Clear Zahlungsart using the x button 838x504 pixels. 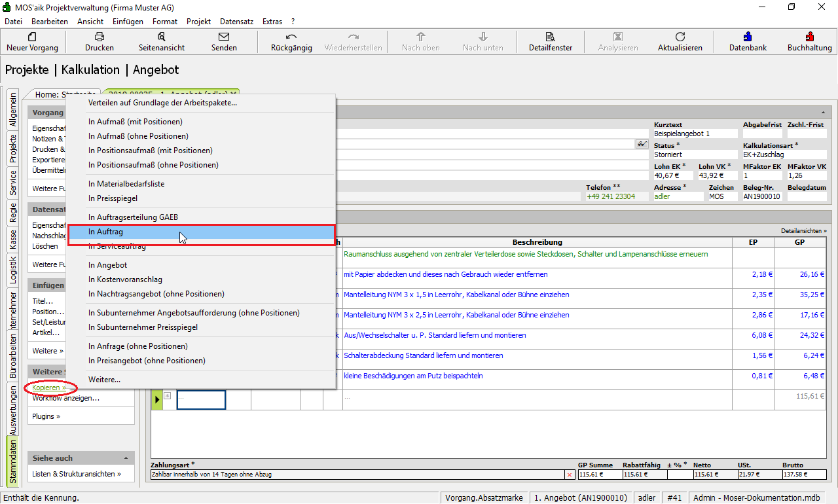click(x=569, y=475)
